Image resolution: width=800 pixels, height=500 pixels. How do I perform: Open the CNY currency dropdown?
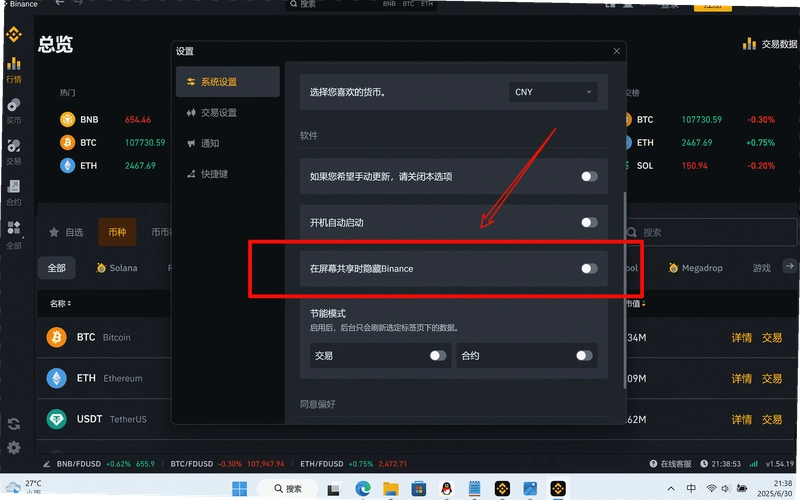[x=553, y=92]
